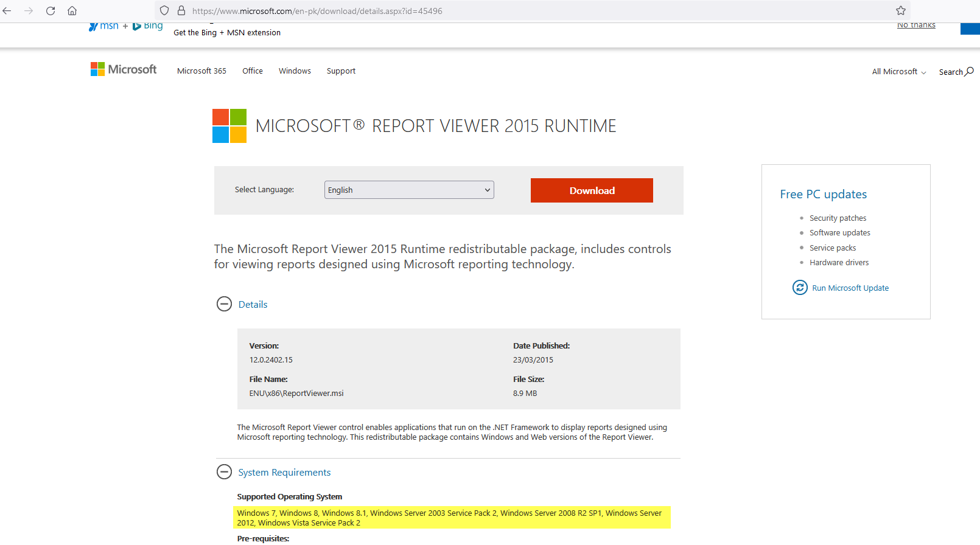Open Microsoft 365 nav item
This screenshot has width=980, height=545.
(201, 71)
